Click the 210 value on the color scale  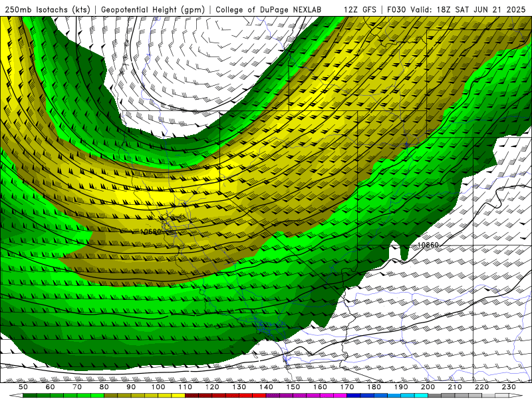pyautogui.click(x=455, y=387)
